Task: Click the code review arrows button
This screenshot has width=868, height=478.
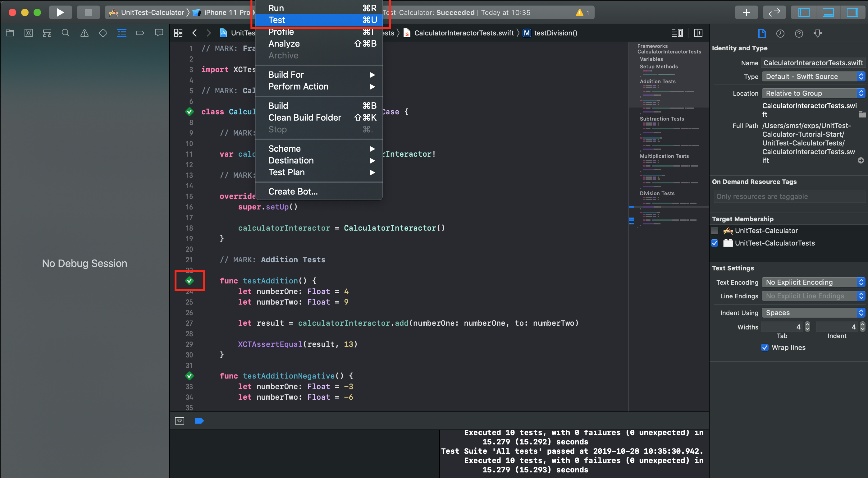Action: [x=774, y=12]
